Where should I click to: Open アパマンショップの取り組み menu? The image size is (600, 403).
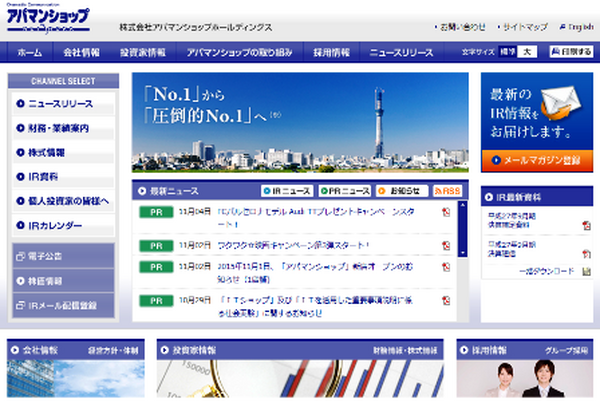pyautogui.click(x=240, y=52)
